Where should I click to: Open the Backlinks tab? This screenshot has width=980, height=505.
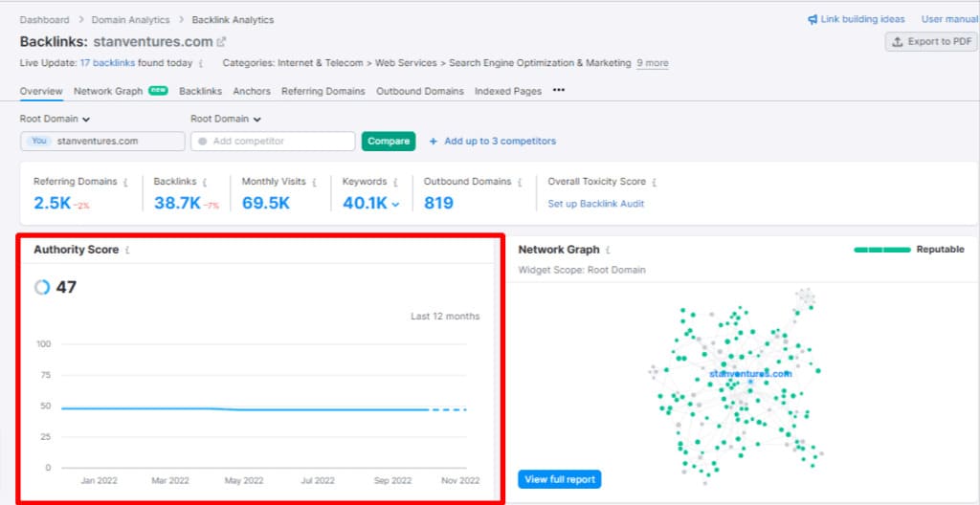201,91
